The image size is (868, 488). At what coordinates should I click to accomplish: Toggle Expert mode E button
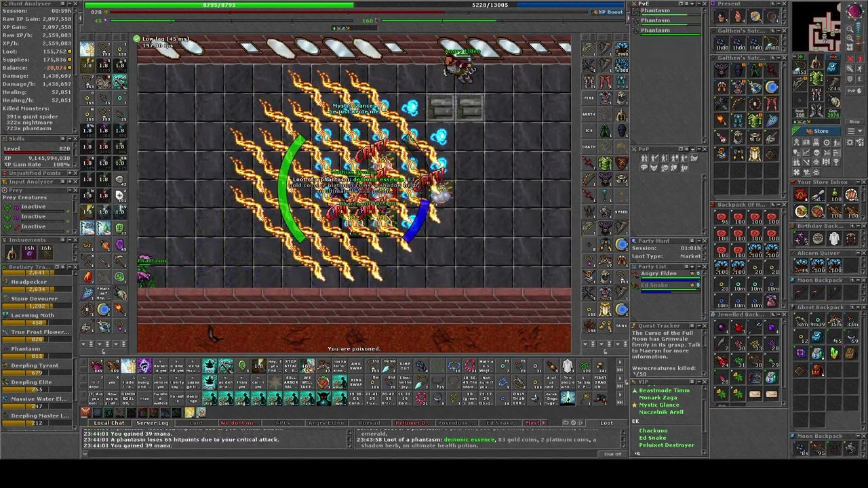point(860,79)
